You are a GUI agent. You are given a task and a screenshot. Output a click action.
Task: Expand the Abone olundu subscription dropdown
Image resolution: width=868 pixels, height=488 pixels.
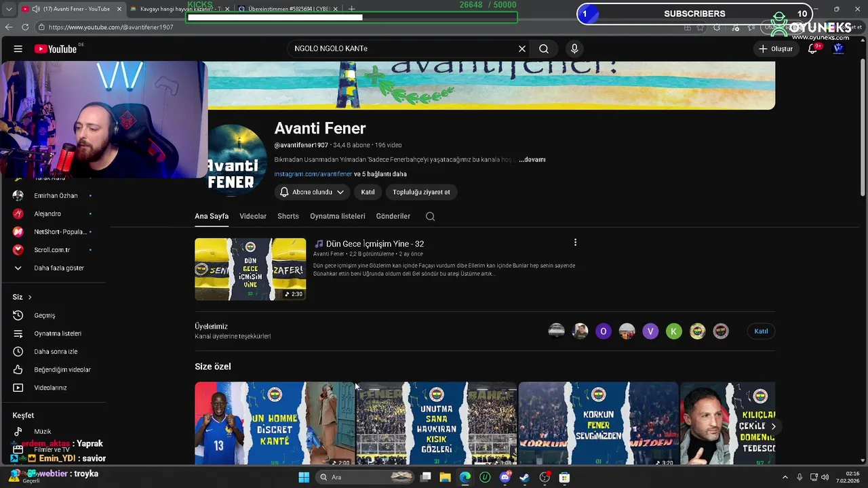(x=313, y=192)
